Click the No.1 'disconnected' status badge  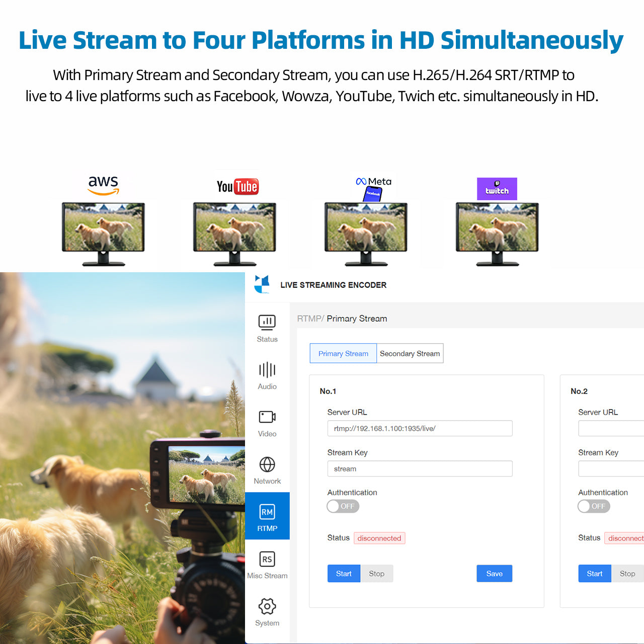point(379,538)
